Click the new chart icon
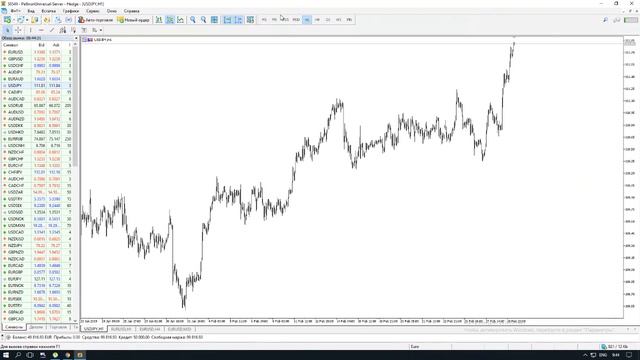 coord(7,20)
